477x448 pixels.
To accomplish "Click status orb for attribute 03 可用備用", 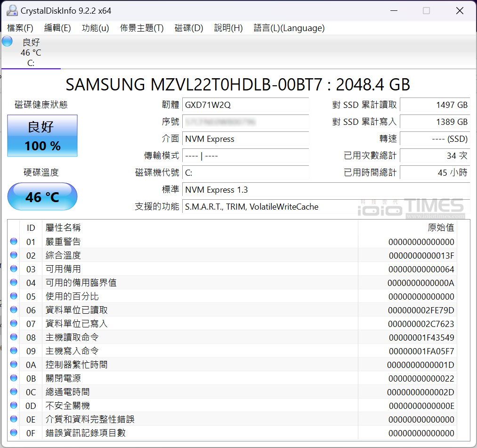I will [14, 269].
